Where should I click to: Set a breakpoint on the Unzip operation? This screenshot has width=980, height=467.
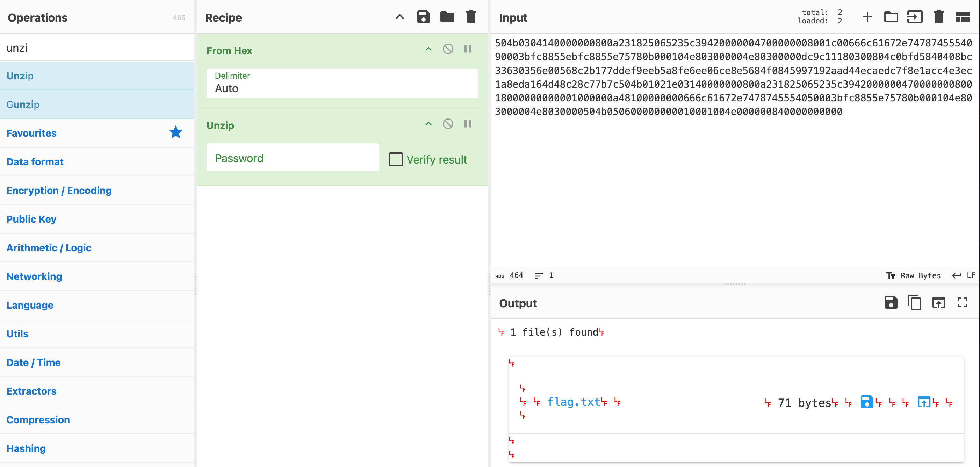pos(468,124)
